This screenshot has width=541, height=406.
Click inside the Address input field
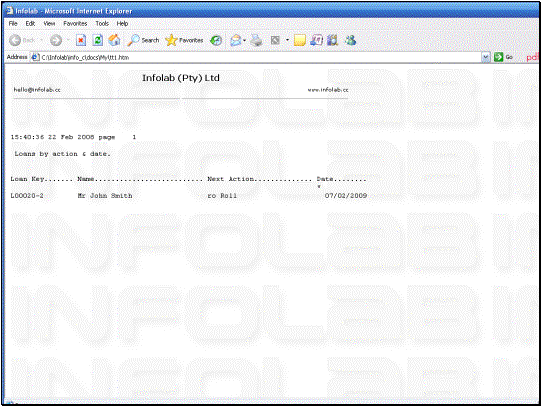(x=260, y=57)
